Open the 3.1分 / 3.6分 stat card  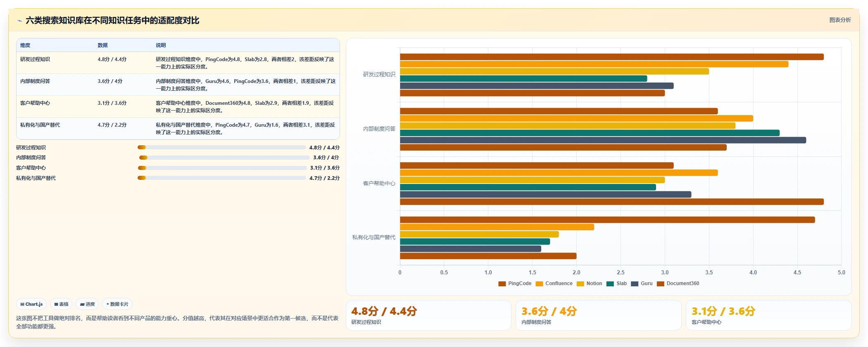click(769, 315)
